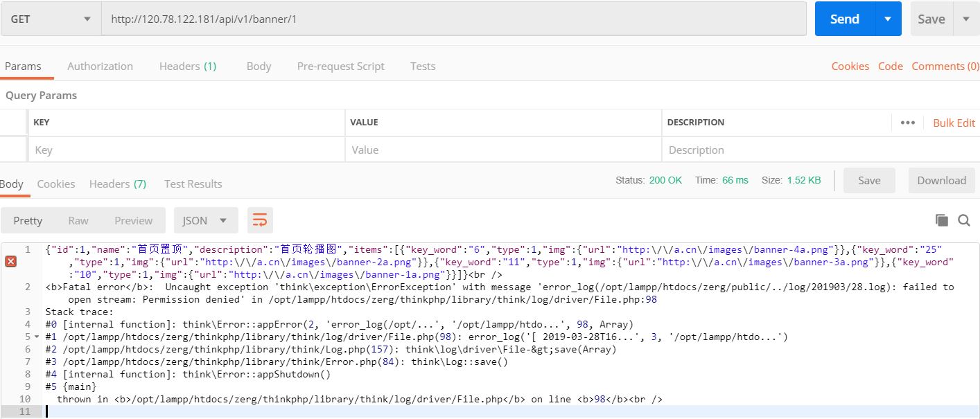The image size is (980, 419).
Task: Switch to the Authorization tab
Action: click(100, 66)
